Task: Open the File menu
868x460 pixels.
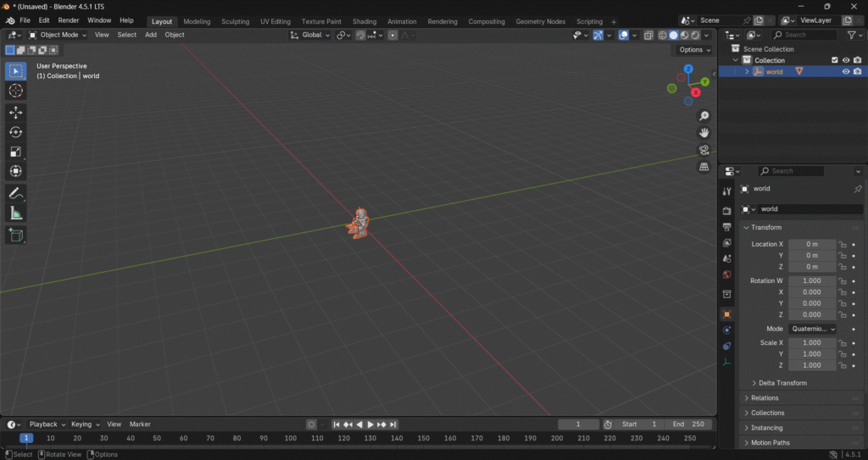Action: tap(25, 20)
